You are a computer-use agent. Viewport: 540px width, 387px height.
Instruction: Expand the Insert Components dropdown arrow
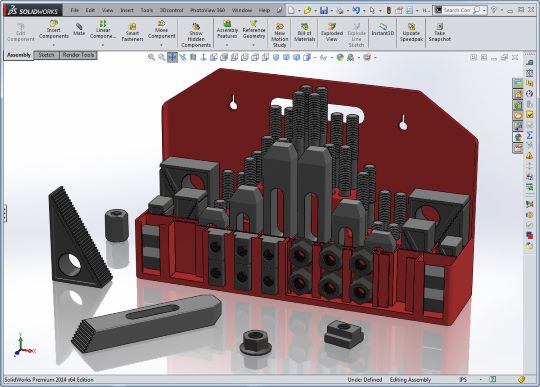[53, 45]
